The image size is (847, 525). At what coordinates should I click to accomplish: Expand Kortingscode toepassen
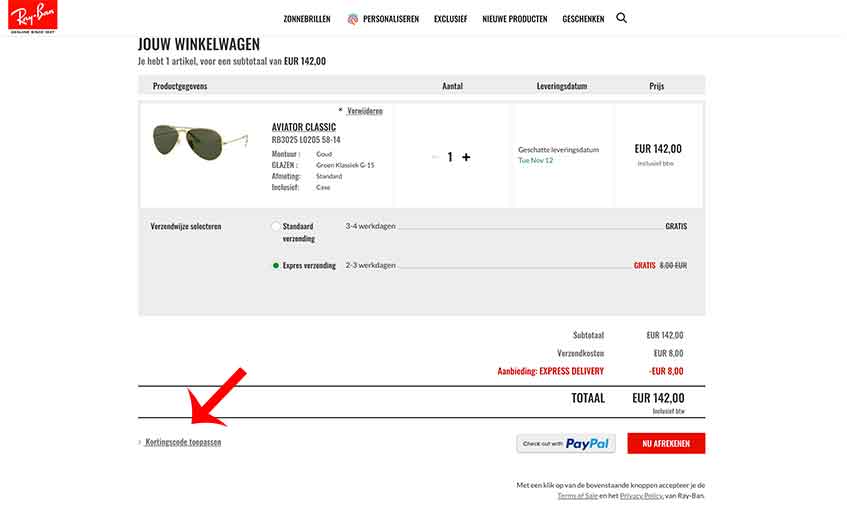click(x=183, y=442)
